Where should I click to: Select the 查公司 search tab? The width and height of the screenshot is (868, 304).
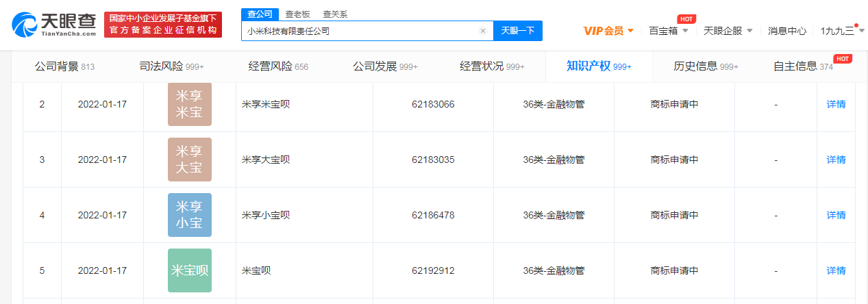[260, 14]
